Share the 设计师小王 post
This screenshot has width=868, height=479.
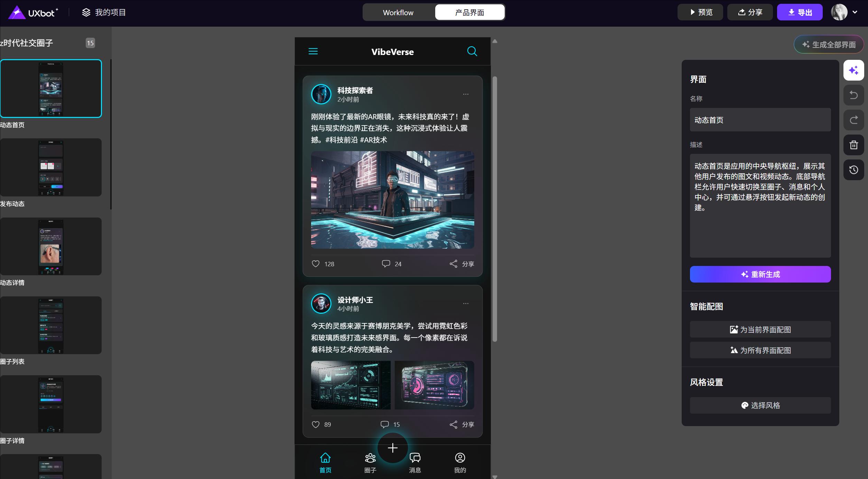[461, 424]
